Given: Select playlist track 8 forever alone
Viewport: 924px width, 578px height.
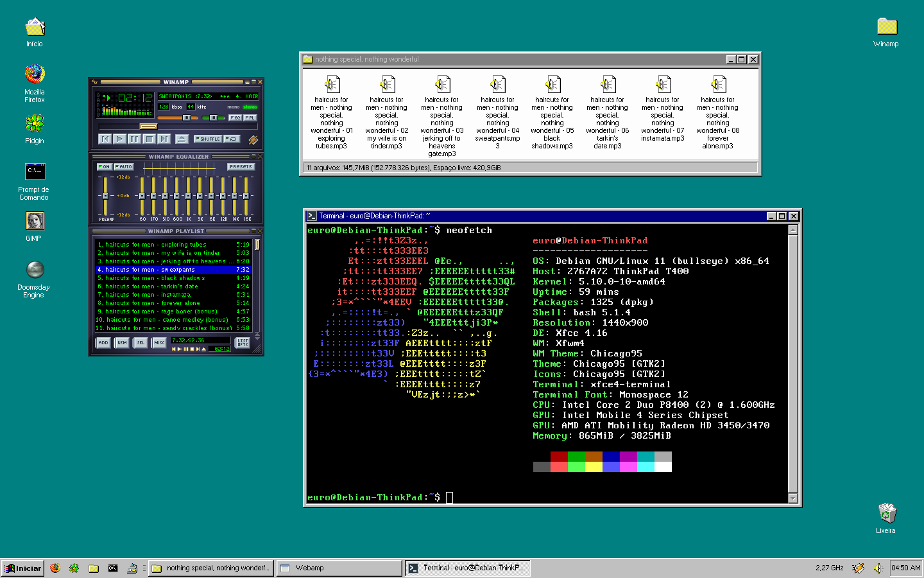Looking at the screenshot, I should (173, 303).
